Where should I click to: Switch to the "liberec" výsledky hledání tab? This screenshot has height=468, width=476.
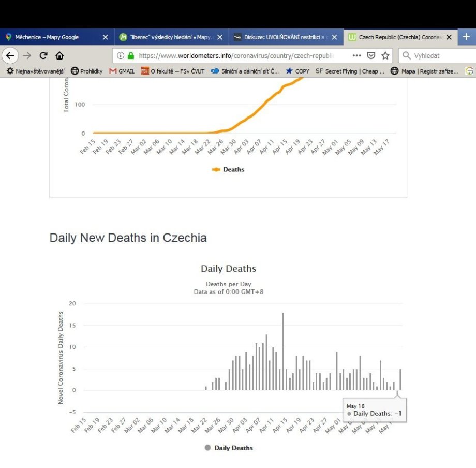pos(167,37)
